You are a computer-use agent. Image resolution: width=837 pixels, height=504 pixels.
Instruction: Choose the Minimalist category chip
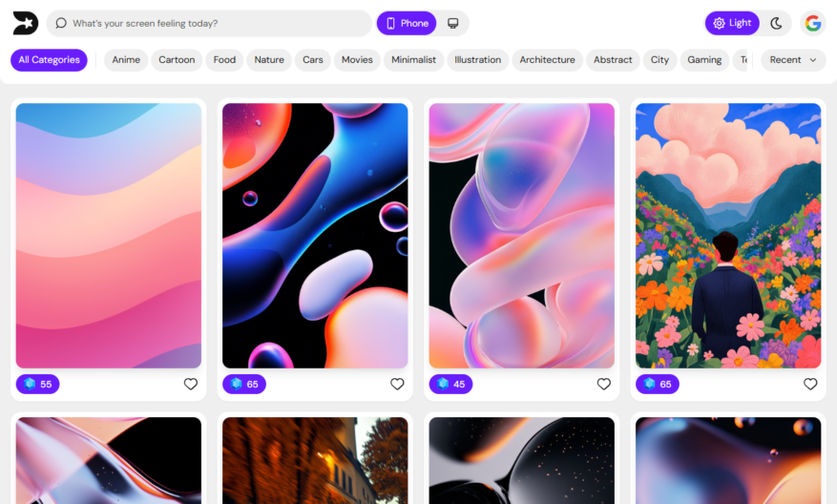(413, 60)
